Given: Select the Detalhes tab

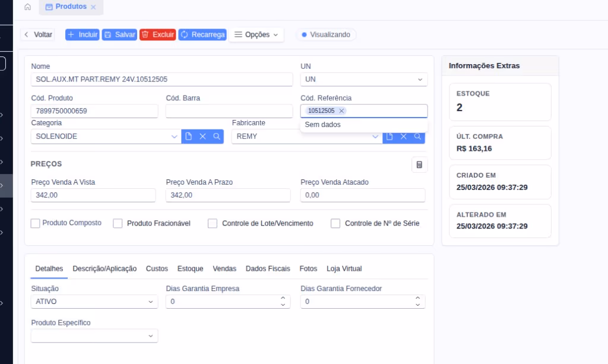Looking at the screenshot, I should click(x=49, y=268).
